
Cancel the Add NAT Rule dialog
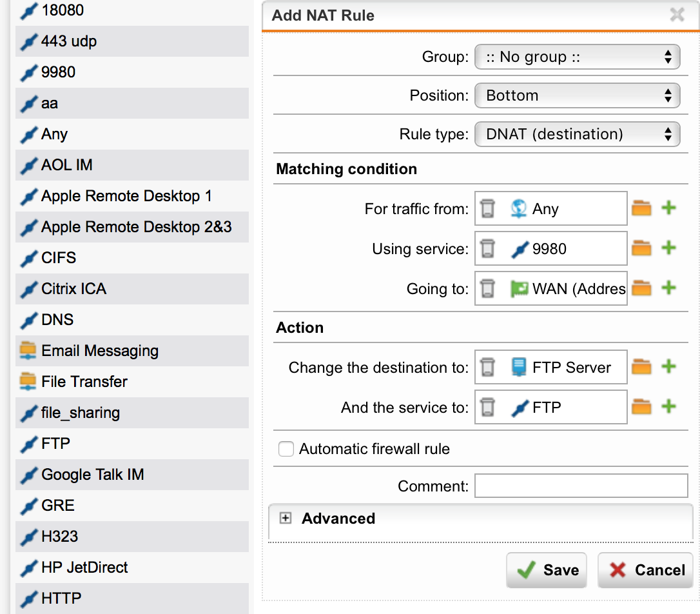(646, 569)
